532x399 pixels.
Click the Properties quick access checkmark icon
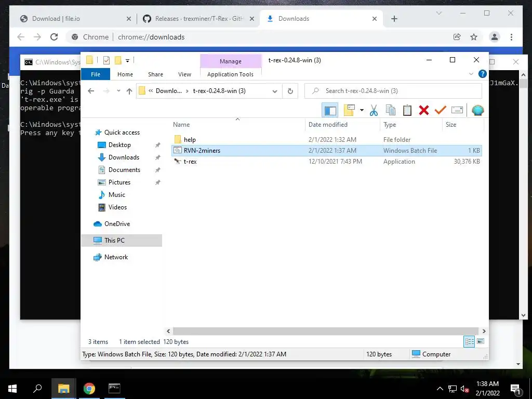(x=107, y=60)
